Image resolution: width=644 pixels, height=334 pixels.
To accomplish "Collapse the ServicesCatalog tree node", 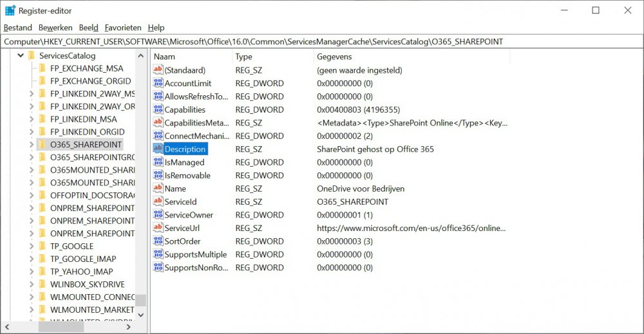I will pos(21,56).
